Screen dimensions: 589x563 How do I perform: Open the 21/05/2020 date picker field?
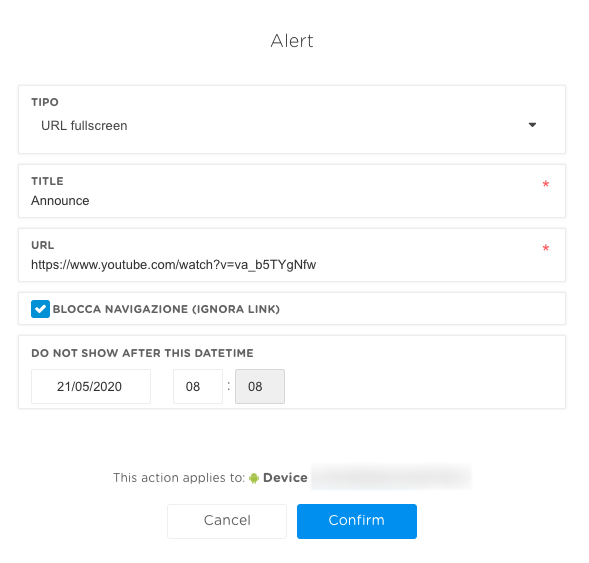(x=91, y=386)
